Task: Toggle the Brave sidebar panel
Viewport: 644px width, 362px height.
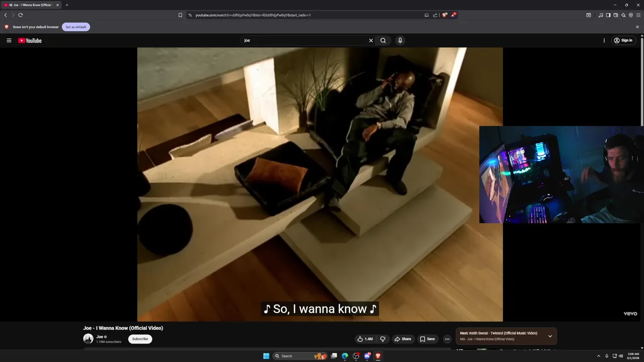Action: tap(608, 15)
